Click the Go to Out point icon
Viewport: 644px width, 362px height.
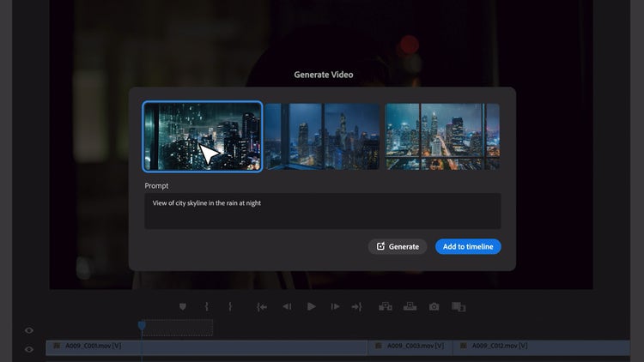pos(357,306)
